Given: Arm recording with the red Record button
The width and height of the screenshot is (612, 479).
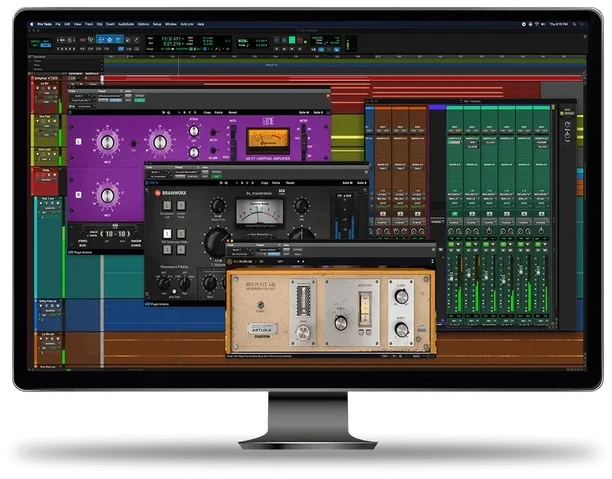Looking at the screenshot, I should tap(300, 40).
